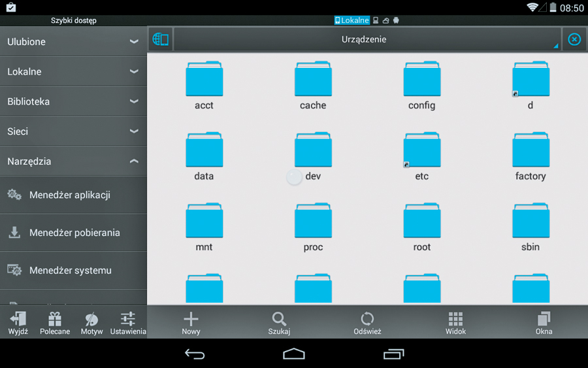Click the globe panel icon beside Urządzenie
This screenshot has height=368, width=588.
click(x=160, y=39)
